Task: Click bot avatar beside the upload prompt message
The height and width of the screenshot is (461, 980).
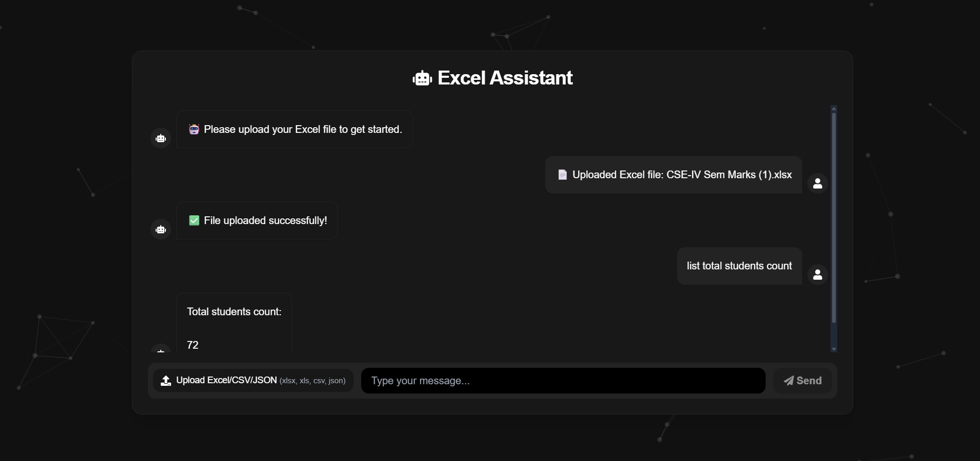Action: pos(161,138)
